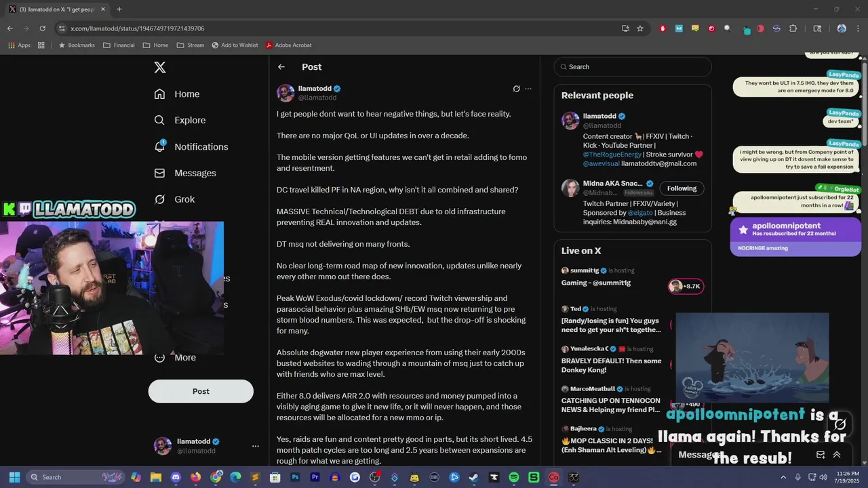The width and height of the screenshot is (868, 488).
Task: Open the More menu in sidebar
Action: [x=175, y=357]
